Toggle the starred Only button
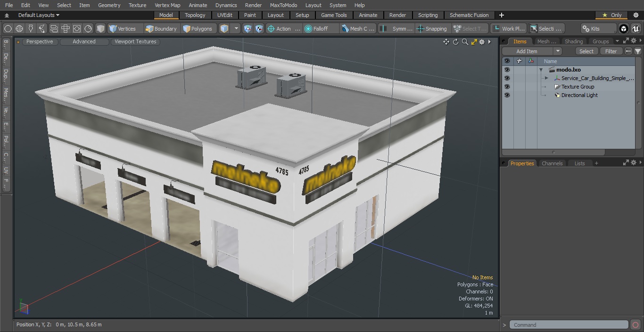 611,15
